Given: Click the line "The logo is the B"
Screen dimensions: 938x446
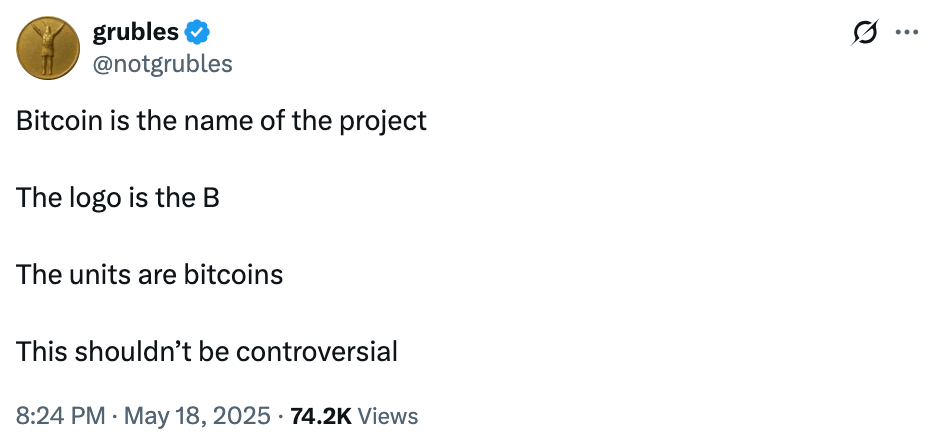Looking at the screenshot, I should click(x=117, y=198).
